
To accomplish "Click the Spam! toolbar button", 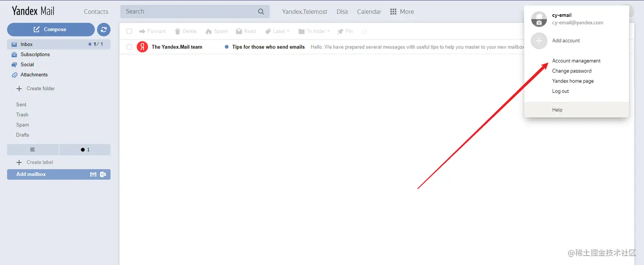I will (x=217, y=31).
